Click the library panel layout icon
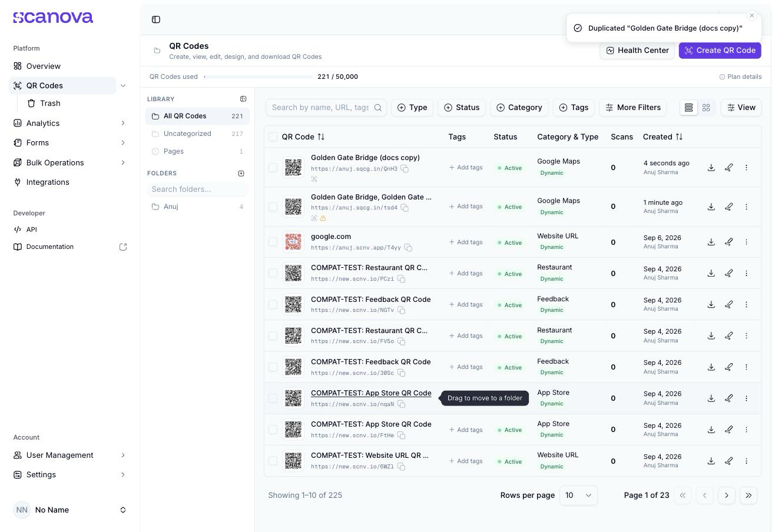Image resolution: width=775 pixels, height=532 pixels. click(243, 99)
